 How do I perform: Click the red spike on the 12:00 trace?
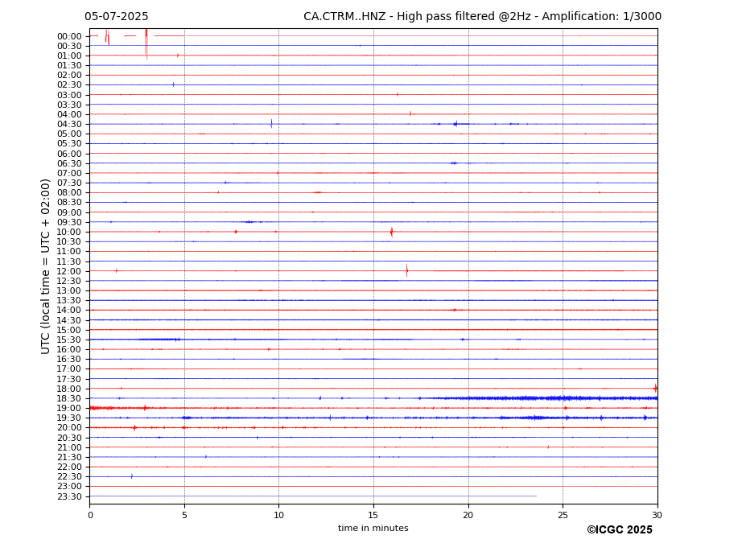[x=406, y=270]
